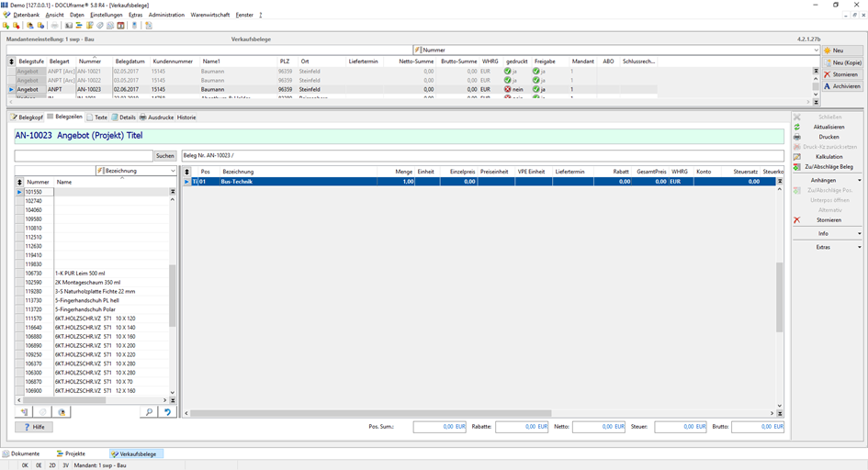Screen dimensions: 868x470
Task: Click vertical scrollbar of the article list
Action: [172, 296]
